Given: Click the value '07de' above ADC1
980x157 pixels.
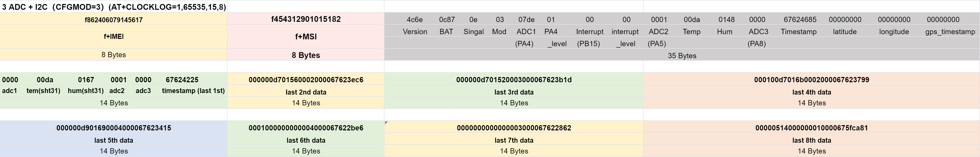Looking at the screenshot, I should [x=527, y=19].
